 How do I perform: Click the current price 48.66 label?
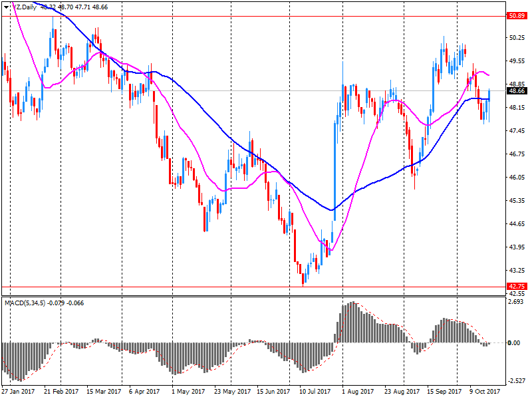point(517,91)
